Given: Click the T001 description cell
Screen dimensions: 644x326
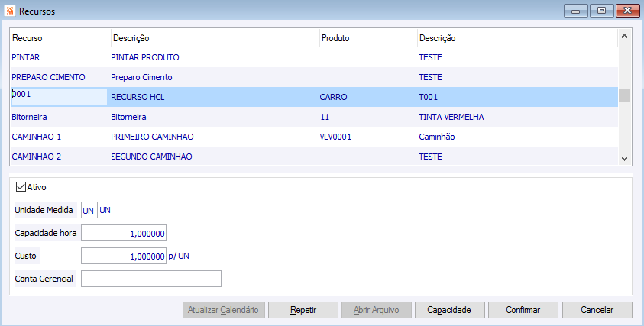Looking at the screenshot, I should click(429, 97).
